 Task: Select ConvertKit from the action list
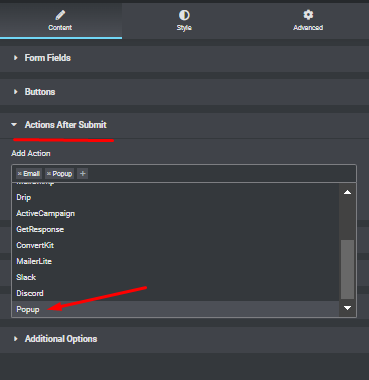click(176, 245)
